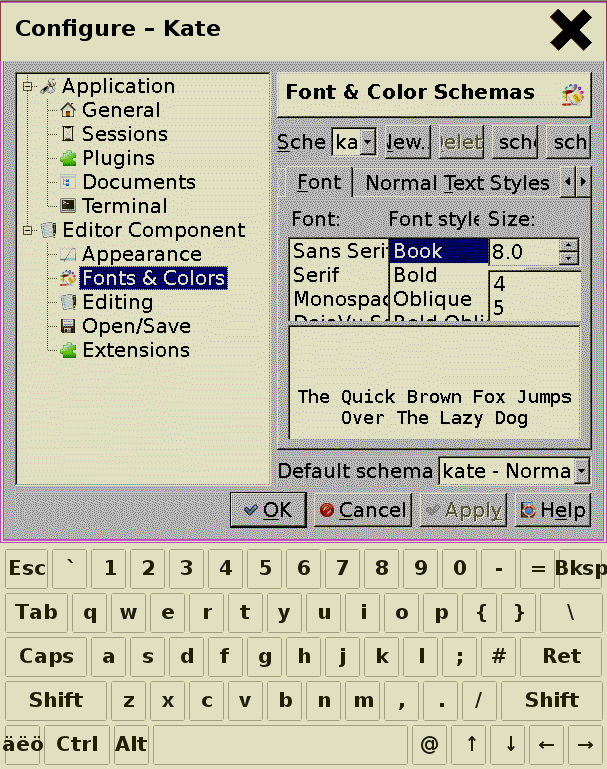Increase font size with spinner up arrow
This screenshot has width=607, height=769.
(x=569, y=245)
